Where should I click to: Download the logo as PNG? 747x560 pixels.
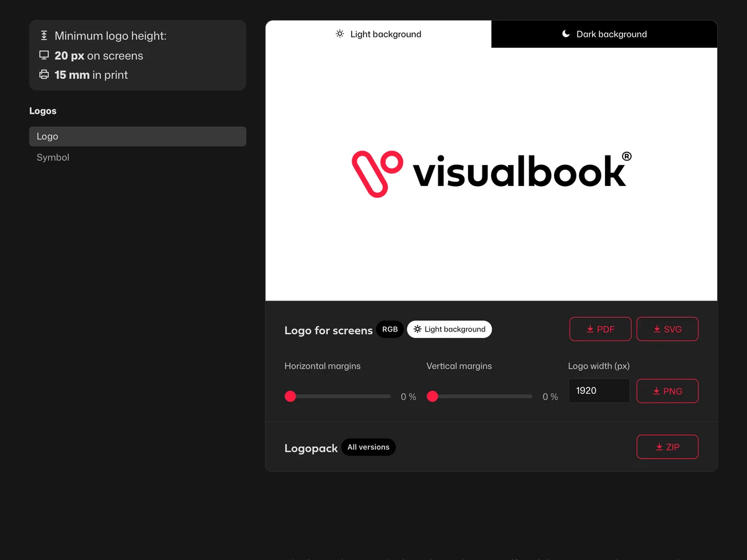point(667,391)
